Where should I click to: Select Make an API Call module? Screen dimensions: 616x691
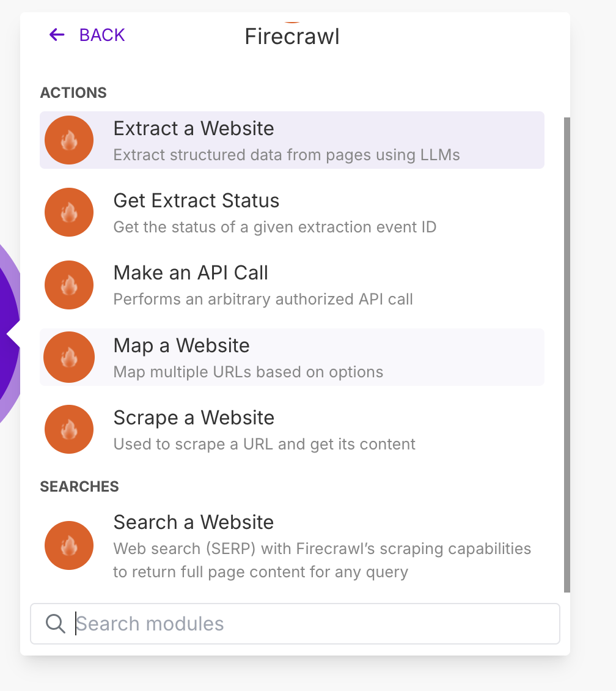pyautogui.click(x=191, y=273)
